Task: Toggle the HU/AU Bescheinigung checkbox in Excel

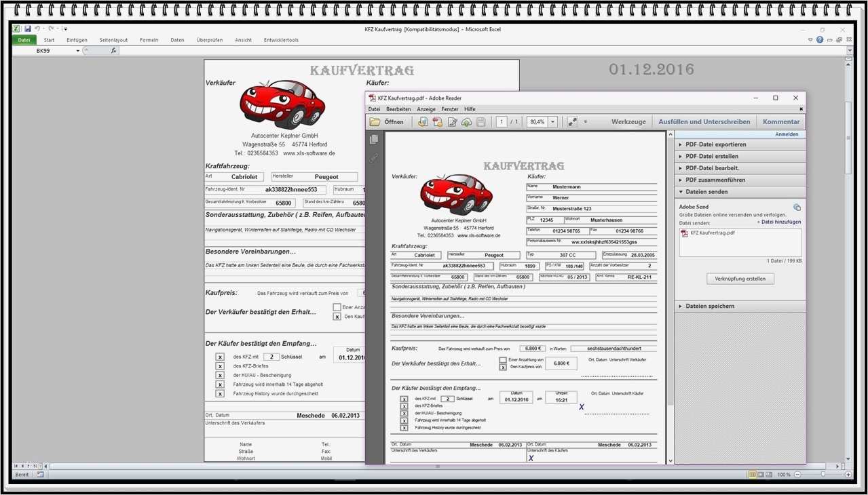Action: coord(220,375)
